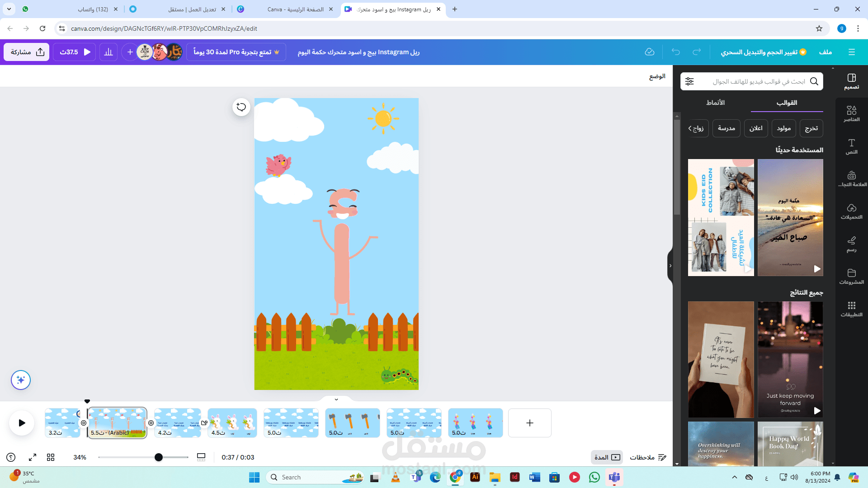Switch to the Styles (الأنماط) tab
Image resolution: width=868 pixels, height=488 pixels.
pyautogui.click(x=715, y=103)
